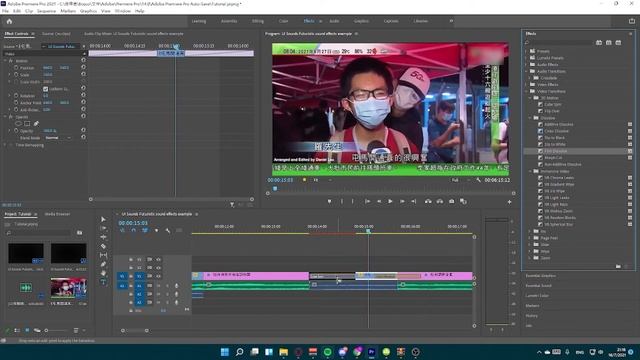This screenshot has width=640, height=360.
Task: Pick free draw bezier mask pen
Action: tap(36, 123)
